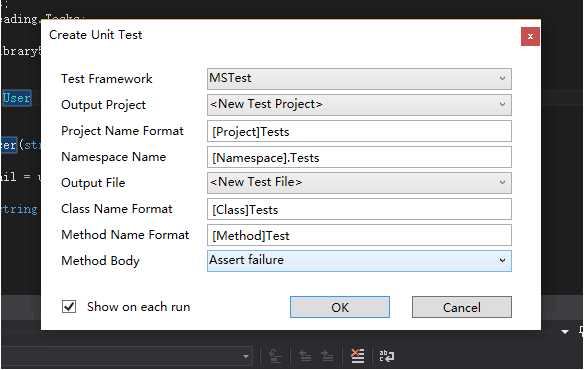The width and height of the screenshot is (584, 370).
Task: Close the Create Unit Test dialog
Action: [530, 37]
